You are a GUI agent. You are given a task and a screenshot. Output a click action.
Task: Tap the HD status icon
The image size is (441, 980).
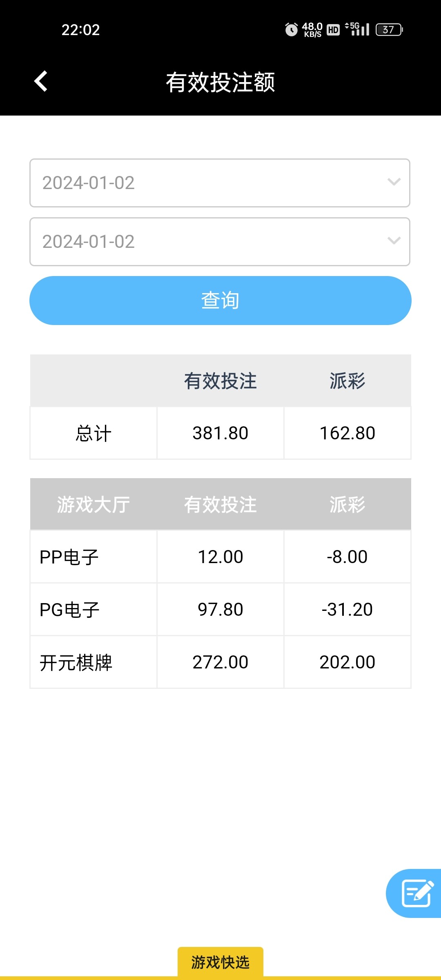333,30
